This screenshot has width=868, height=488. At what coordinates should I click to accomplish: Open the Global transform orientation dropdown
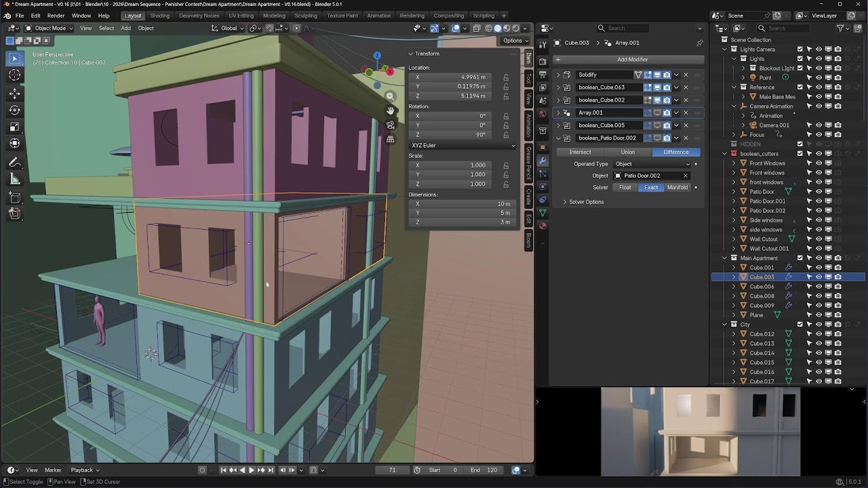click(228, 28)
